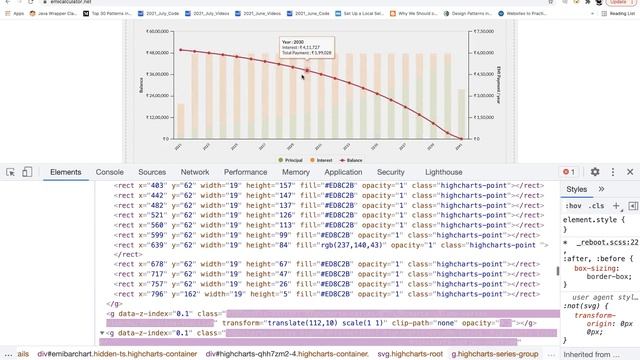
Task: Open Websites to Practi... bookmark
Action: (x=522, y=13)
